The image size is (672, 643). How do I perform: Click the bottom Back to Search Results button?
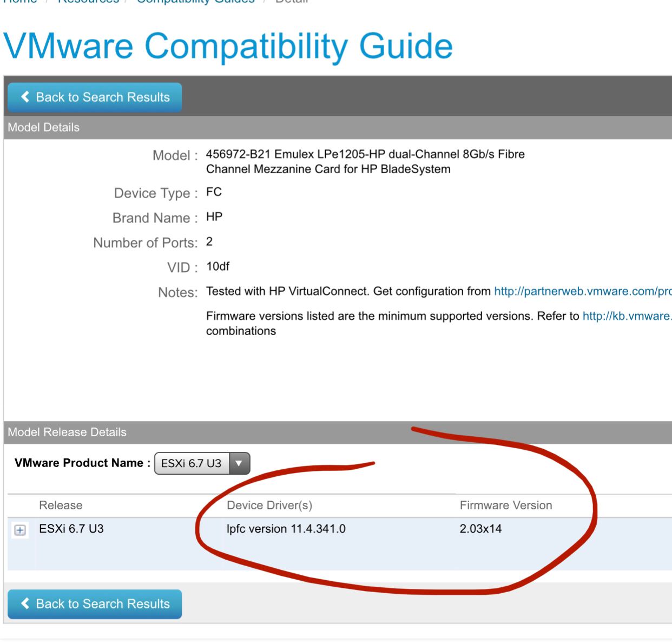(x=95, y=604)
